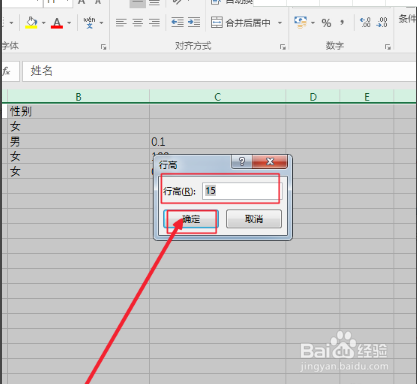Expand the phonetic guide dropdown arrow
Image resolution: width=417 pixels, height=384 pixels.
tap(101, 23)
